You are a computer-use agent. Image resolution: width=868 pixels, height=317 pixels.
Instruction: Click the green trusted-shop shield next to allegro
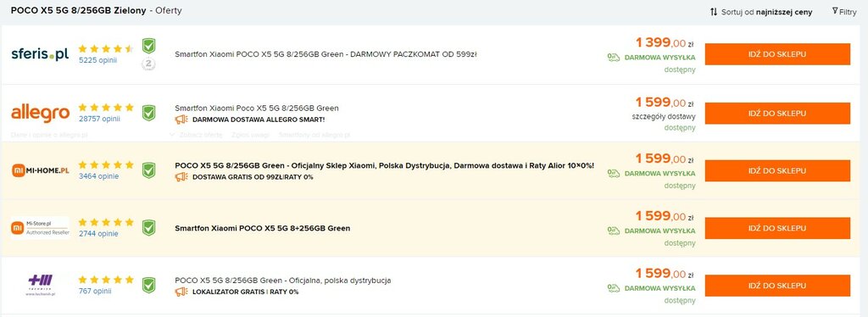tap(148, 113)
